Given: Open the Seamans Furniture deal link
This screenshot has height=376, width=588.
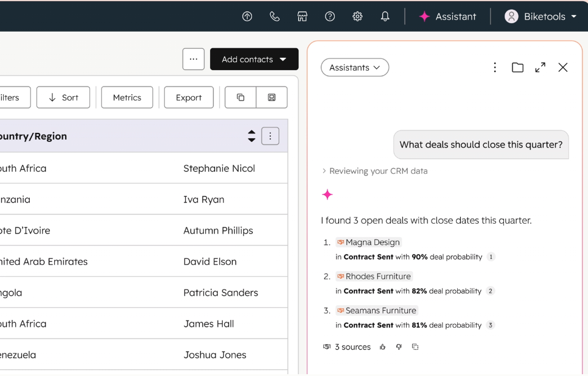Looking at the screenshot, I should (377, 311).
